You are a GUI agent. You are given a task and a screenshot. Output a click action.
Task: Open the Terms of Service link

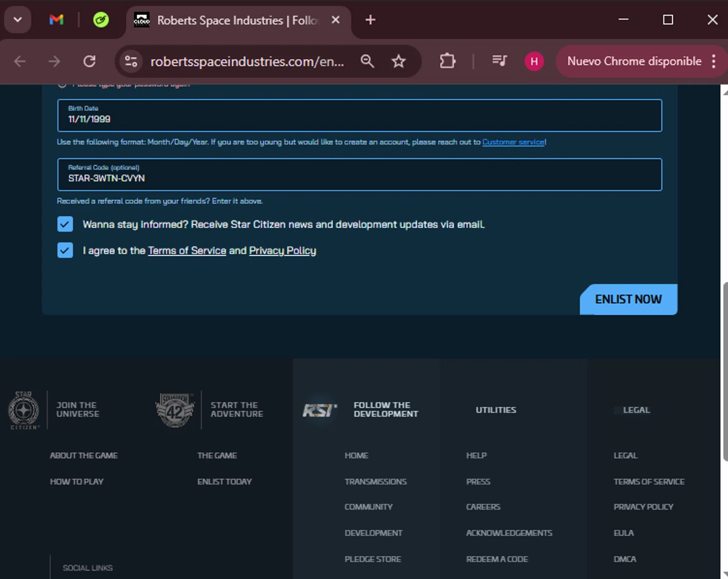tap(187, 251)
